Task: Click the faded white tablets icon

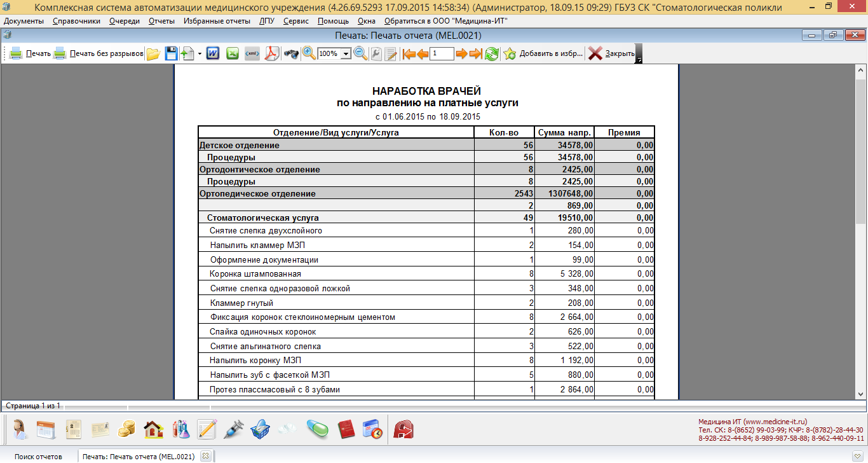Action: [287, 429]
